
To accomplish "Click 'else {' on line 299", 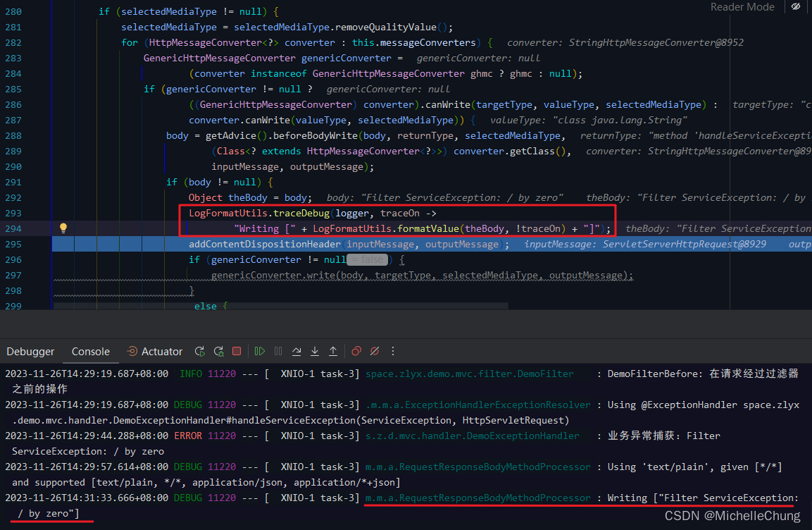I will click(211, 306).
